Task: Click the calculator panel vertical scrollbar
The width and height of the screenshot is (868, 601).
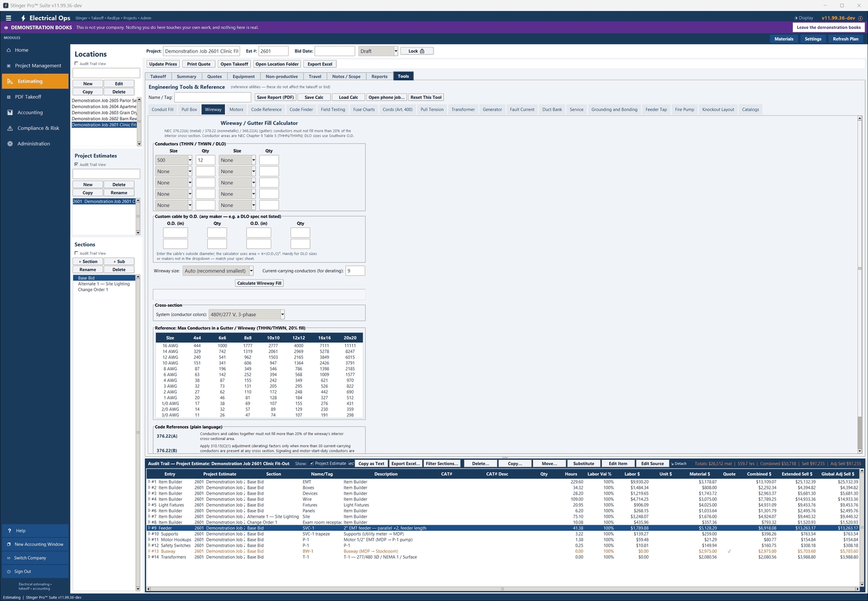Action: pyautogui.click(x=860, y=285)
